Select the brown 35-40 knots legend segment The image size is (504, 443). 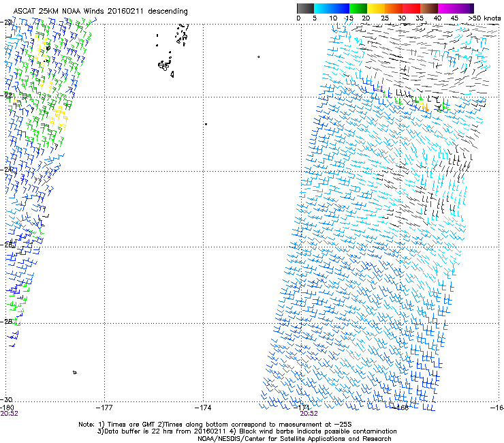tap(429, 8)
